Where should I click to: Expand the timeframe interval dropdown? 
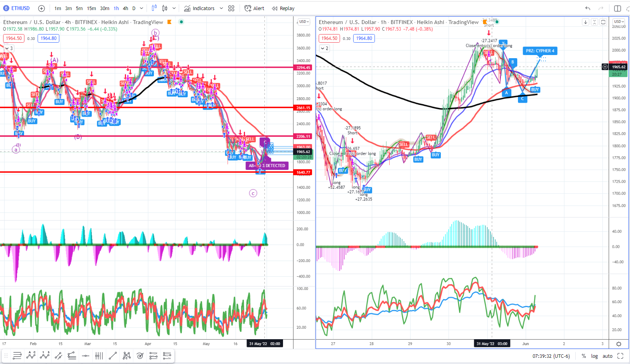coord(142,8)
